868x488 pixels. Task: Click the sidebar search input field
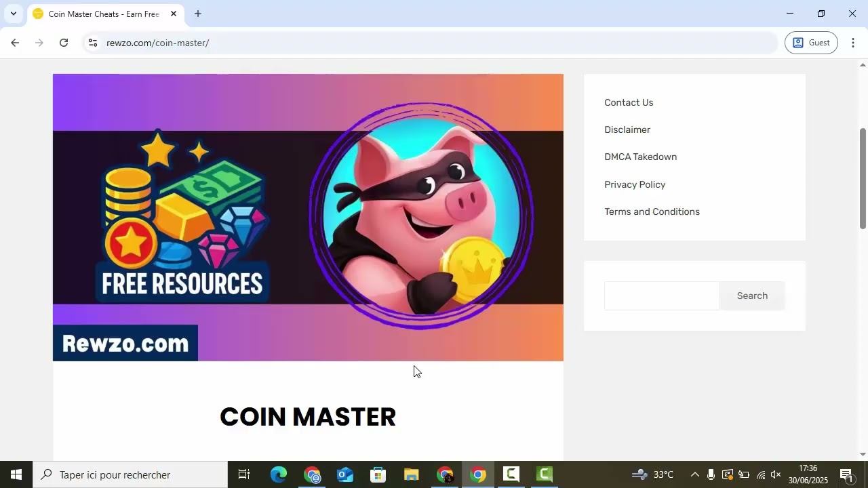(662, 296)
